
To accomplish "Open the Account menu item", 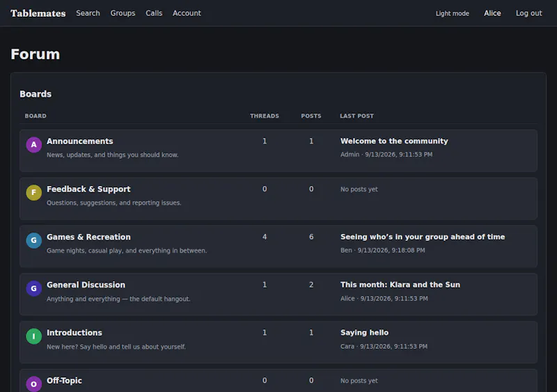I will pos(187,13).
